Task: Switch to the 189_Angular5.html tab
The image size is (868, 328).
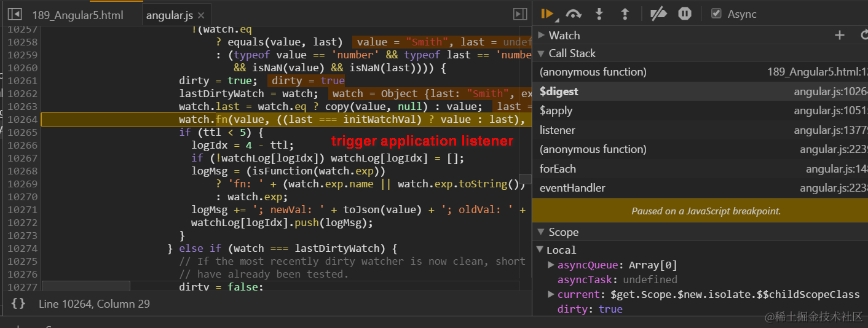Action: click(77, 15)
